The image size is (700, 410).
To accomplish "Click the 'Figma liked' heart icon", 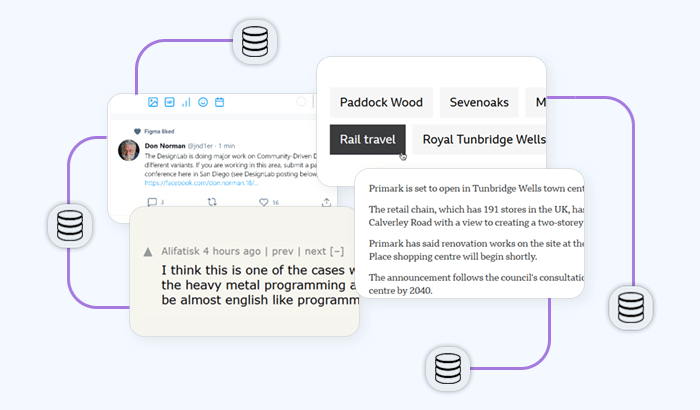I will tap(137, 131).
